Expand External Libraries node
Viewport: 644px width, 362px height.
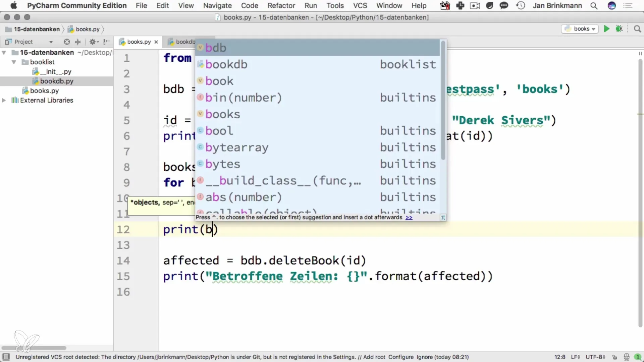tap(4, 100)
